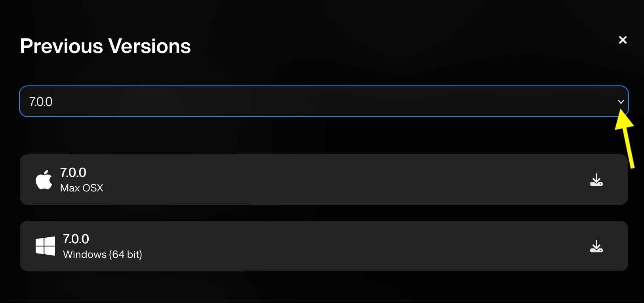The image size is (644, 303).
Task: Click the Max OSX label text
Action: 82,188
